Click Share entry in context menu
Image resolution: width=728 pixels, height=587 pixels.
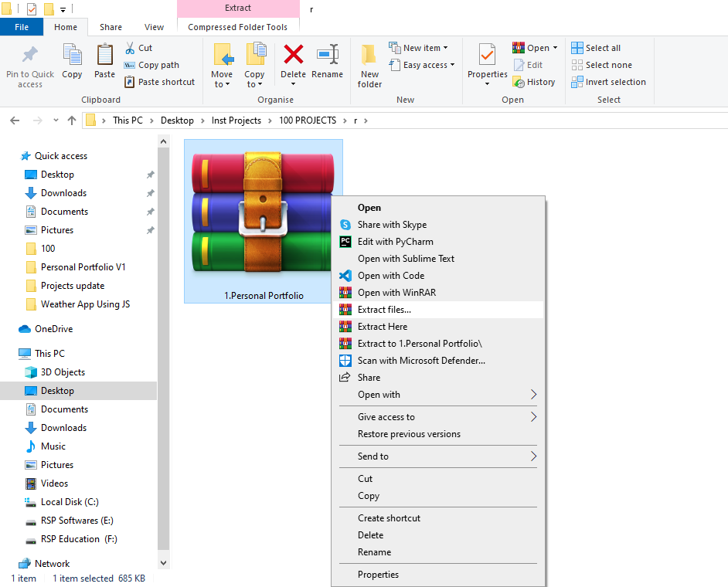click(438, 378)
